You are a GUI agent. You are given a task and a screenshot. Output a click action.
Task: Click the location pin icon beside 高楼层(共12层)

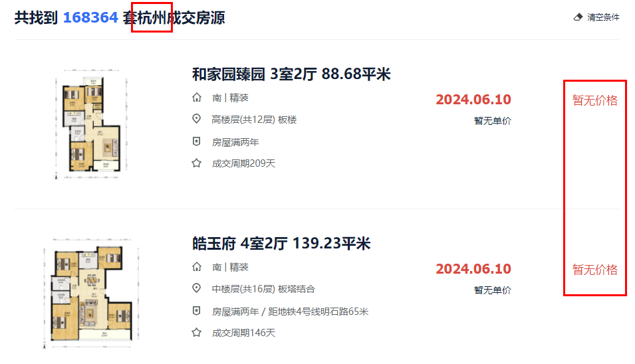[196, 119]
